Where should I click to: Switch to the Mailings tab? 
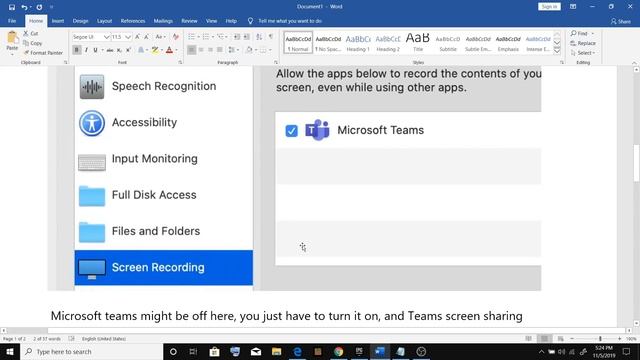(163, 21)
